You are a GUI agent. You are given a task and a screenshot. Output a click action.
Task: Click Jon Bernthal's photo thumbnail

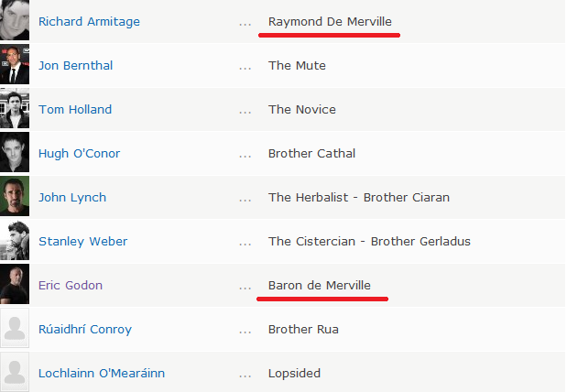pyautogui.click(x=15, y=64)
